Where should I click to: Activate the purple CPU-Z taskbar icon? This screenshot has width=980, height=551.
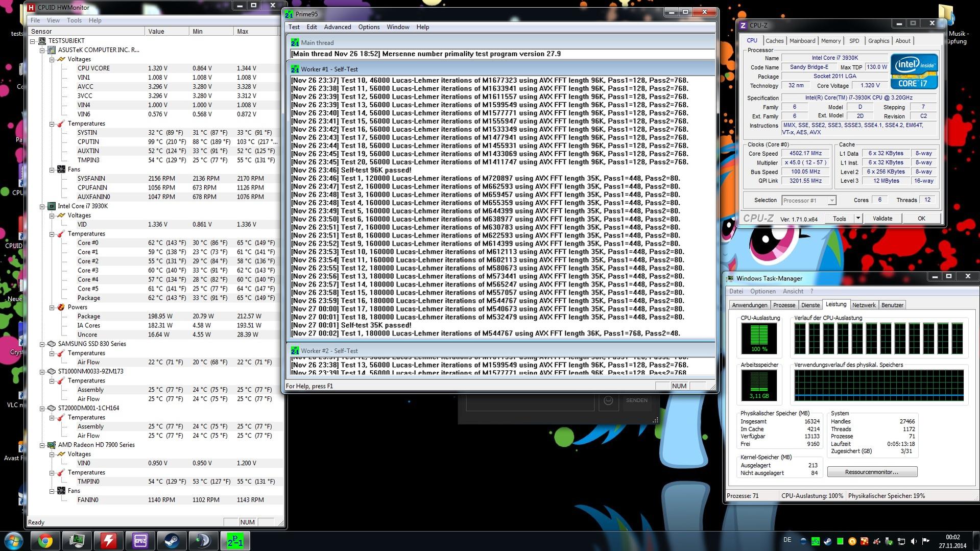tap(140, 541)
